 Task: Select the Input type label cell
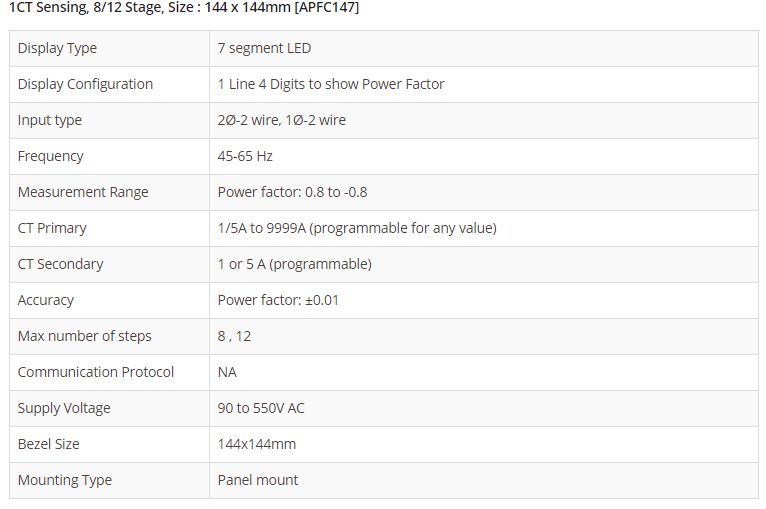click(50, 120)
